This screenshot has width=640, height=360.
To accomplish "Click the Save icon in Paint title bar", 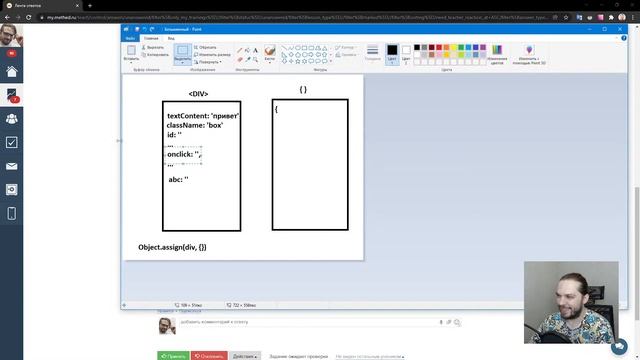I will [137, 29].
